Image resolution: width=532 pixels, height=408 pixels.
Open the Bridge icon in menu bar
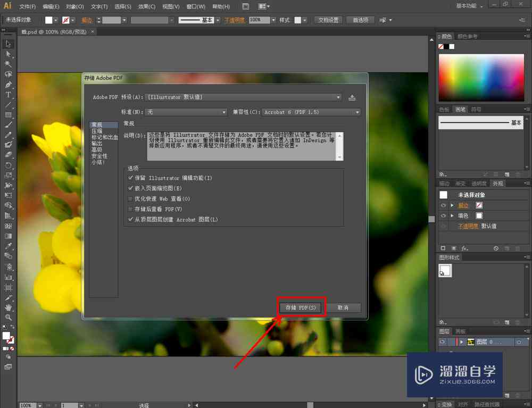coord(246,6)
